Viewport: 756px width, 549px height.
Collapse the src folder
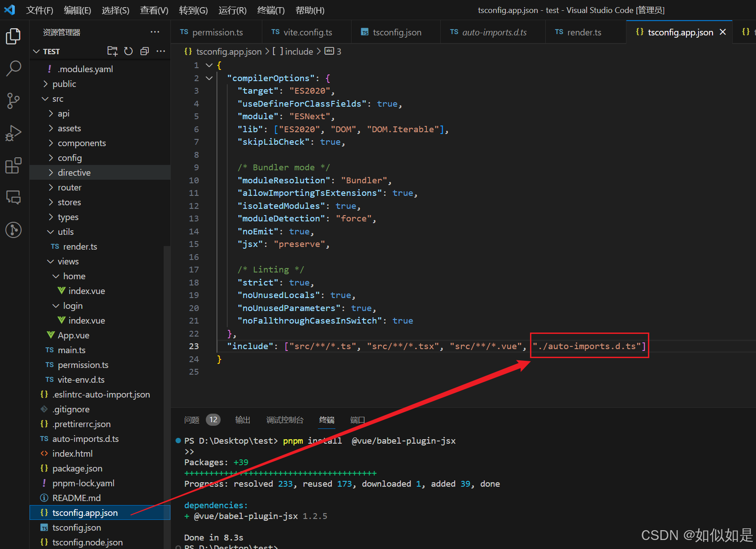46,99
